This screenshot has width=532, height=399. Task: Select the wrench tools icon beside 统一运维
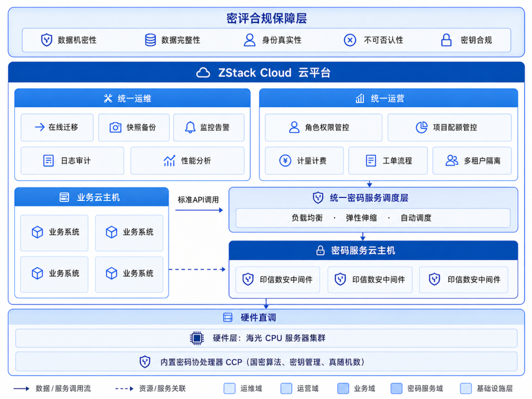click(x=108, y=99)
